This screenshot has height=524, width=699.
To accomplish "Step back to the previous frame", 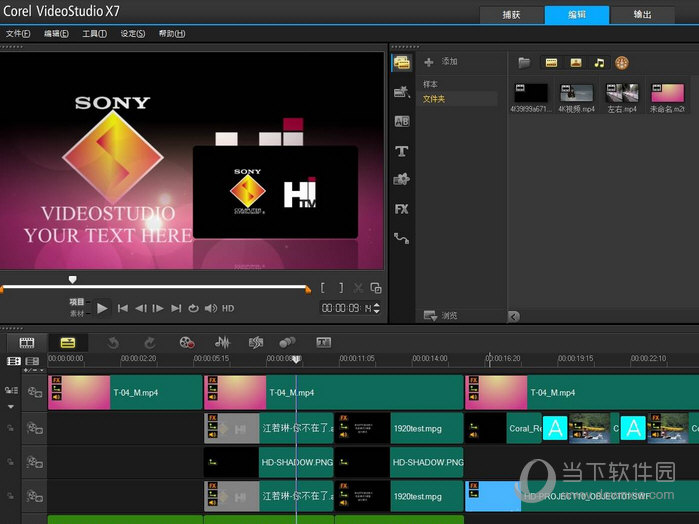I will (141, 308).
